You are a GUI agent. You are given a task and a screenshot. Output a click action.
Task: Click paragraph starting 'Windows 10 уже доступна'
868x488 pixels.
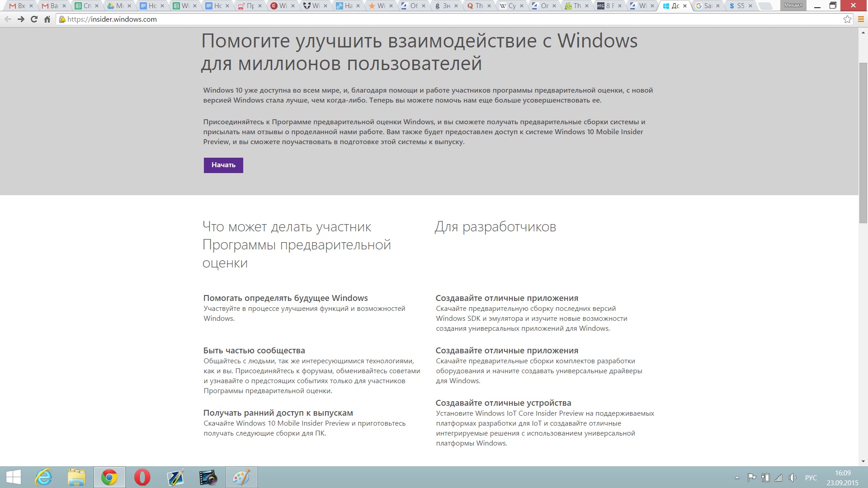pyautogui.click(x=428, y=95)
